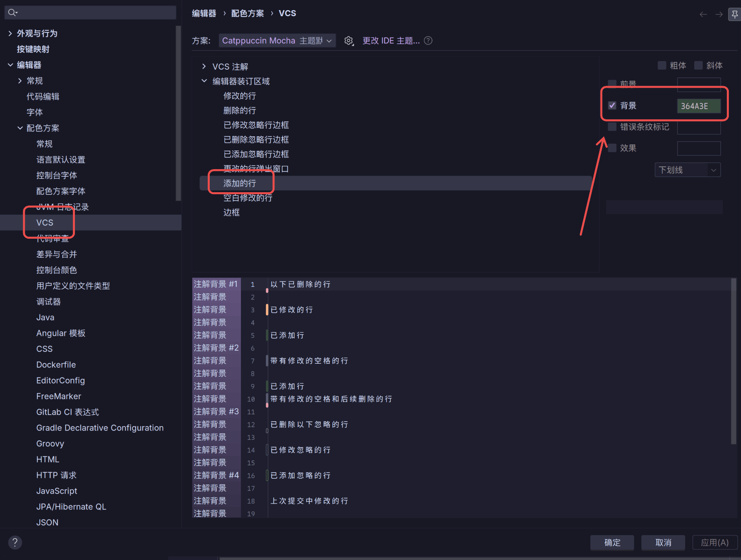Click the 背景 color swatch 364A3E
This screenshot has height=560, width=741.
point(699,106)
